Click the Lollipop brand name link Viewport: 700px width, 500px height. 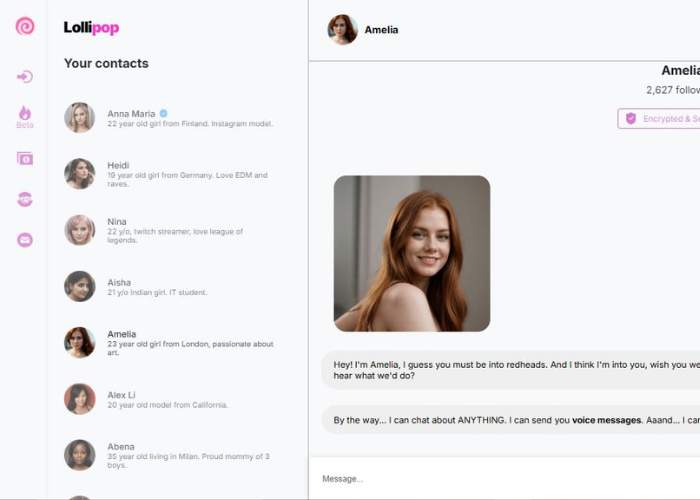click(91, 28)
